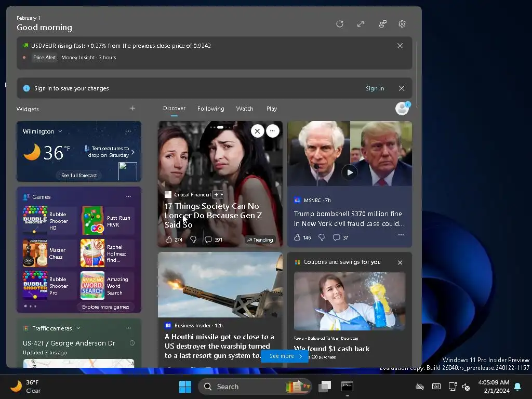Open Houthi missile article headline
This screenshot has width=532, height=399.
tap(220, 346)
